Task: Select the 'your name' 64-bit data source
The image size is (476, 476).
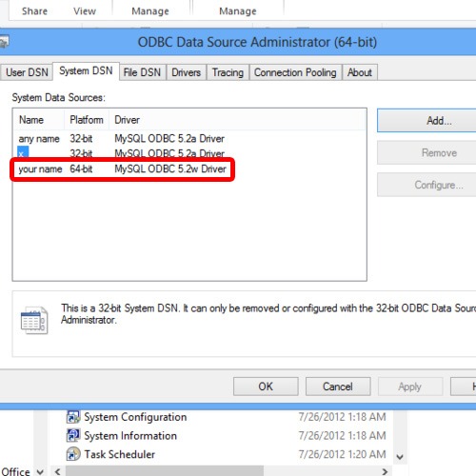Action: pos(123,169)
